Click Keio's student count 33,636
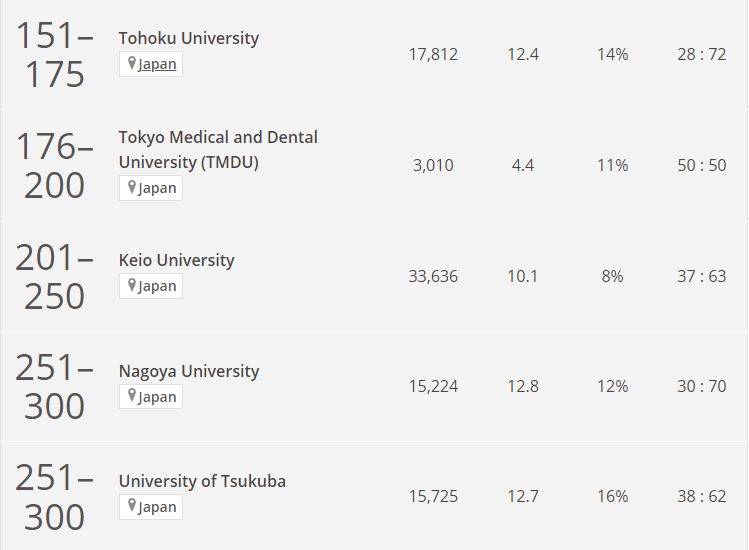The image size is (749, 550). (x=433, y=276)
